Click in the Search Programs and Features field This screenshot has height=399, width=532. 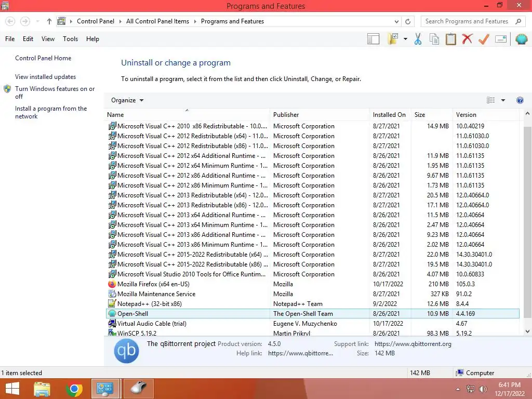tap(467, 21)
